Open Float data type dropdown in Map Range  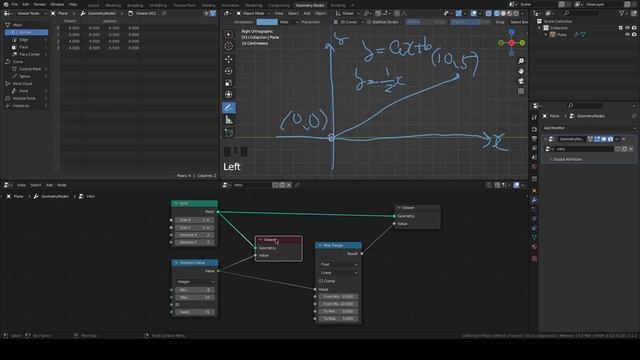coord(338,264)
